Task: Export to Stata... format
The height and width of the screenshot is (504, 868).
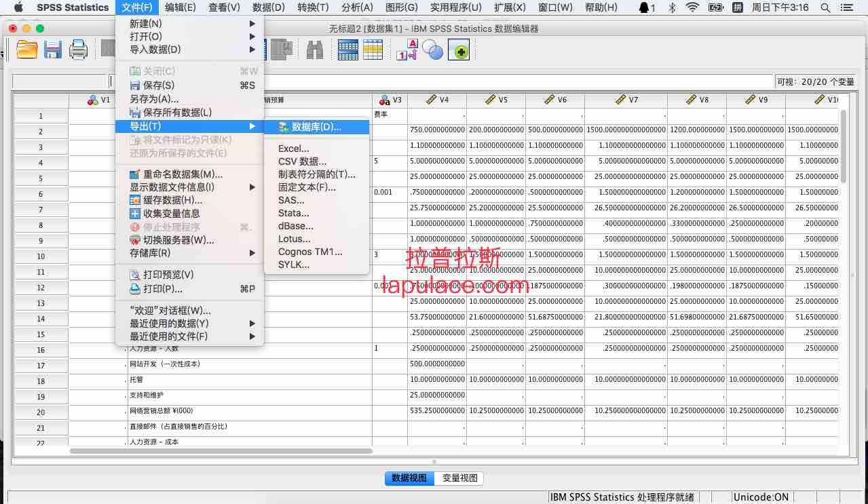Action: click(x=316, y=213)
